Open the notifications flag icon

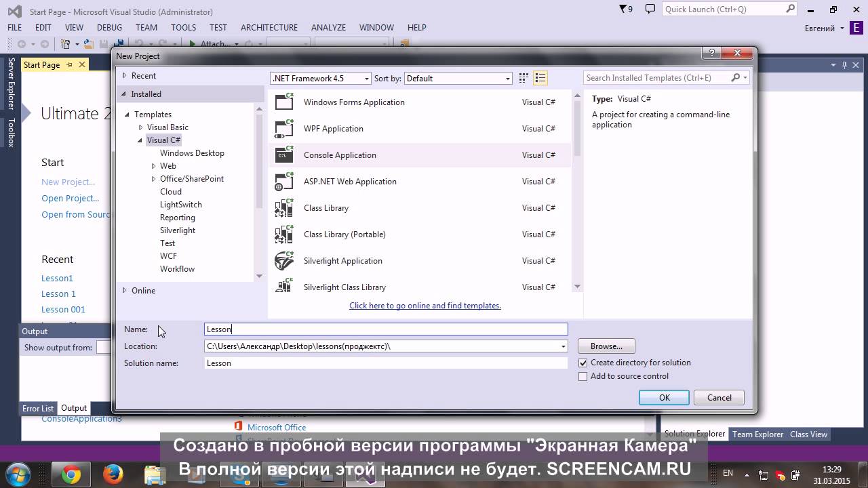click(623, 9)
